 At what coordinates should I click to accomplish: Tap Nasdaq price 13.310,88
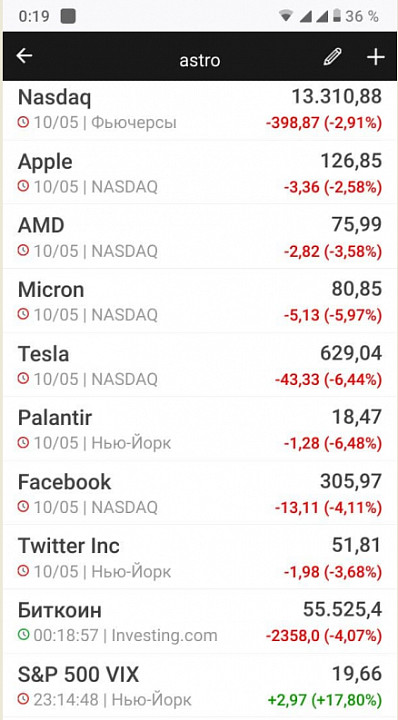[336, 97]
